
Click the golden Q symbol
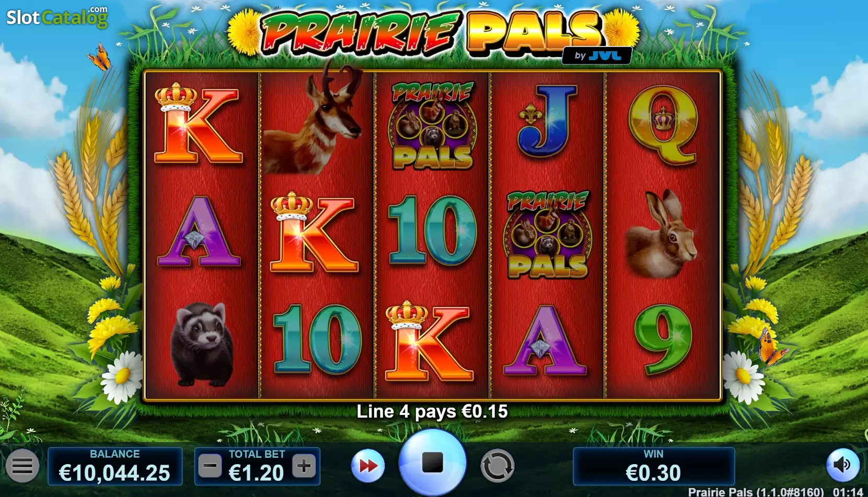[663, 125]
